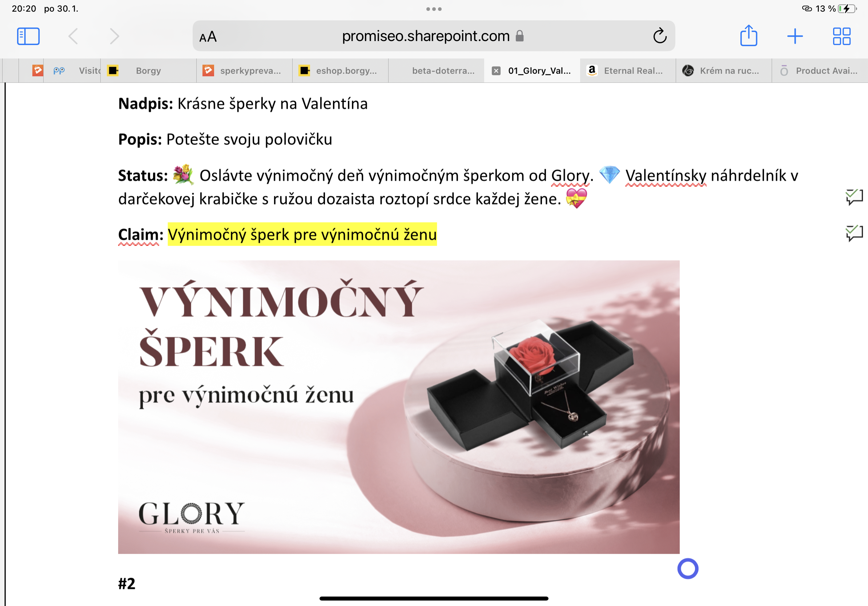Show the tab overview grid

coord(841,36)
